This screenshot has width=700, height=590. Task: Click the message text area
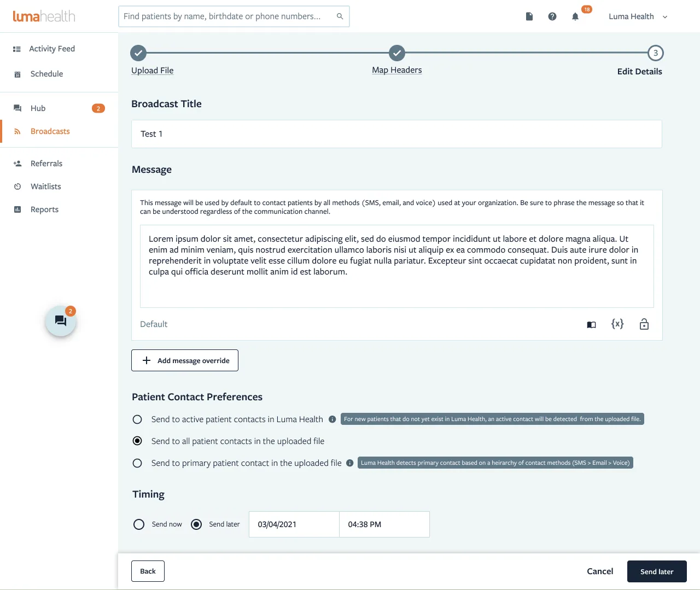point(397,266)
